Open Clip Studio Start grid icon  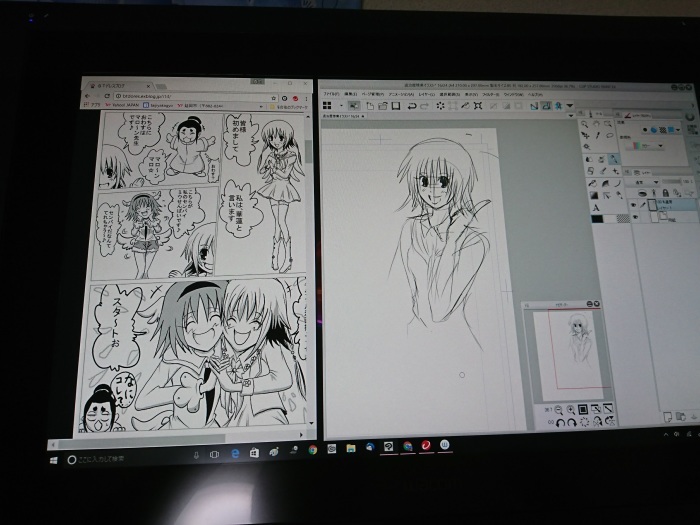click(x=327, y=105)
